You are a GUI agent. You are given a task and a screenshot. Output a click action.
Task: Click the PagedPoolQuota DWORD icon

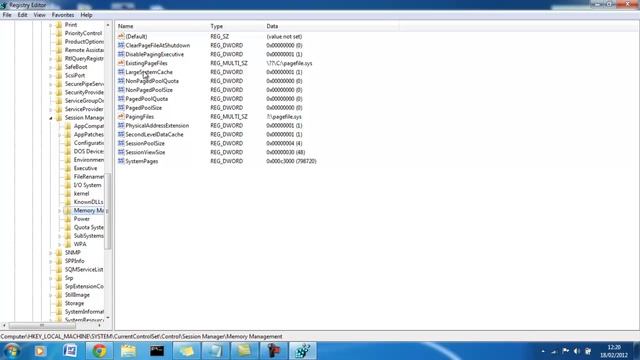click(x=121, y=99)
